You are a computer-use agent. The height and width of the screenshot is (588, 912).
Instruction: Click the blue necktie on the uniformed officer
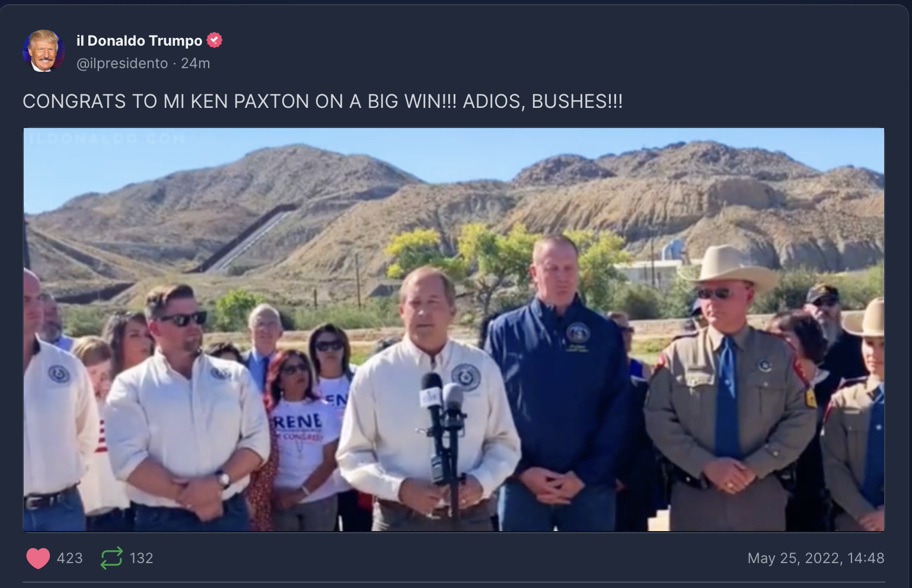(728, 397)
